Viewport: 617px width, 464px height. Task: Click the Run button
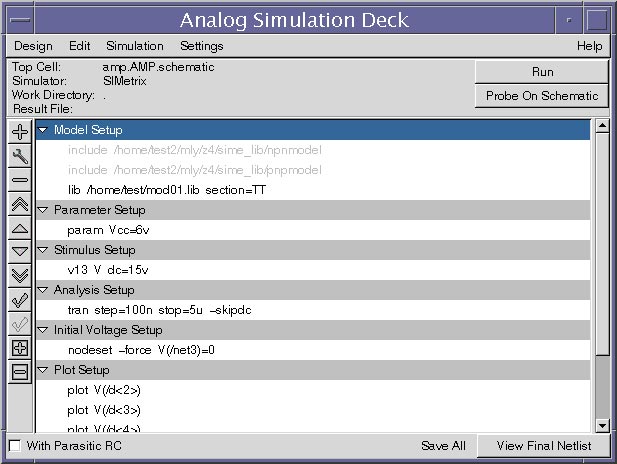(542, 72)
